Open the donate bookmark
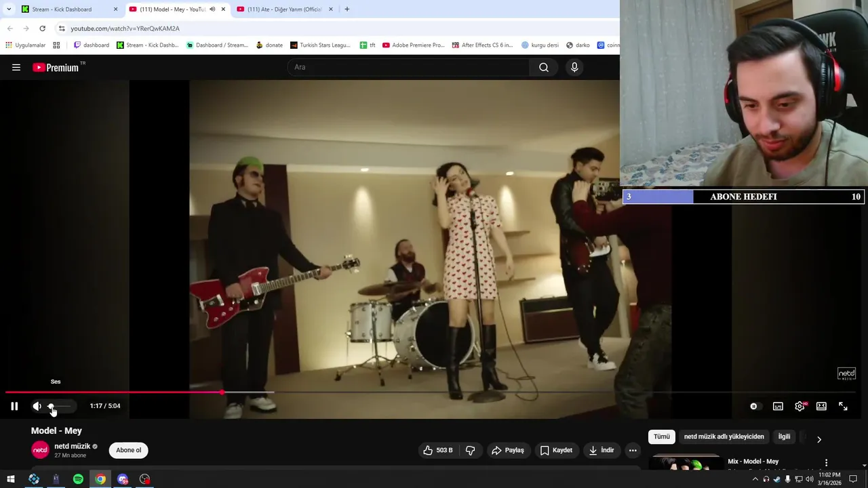Screen dimensions: 868x488 (269, 45)
